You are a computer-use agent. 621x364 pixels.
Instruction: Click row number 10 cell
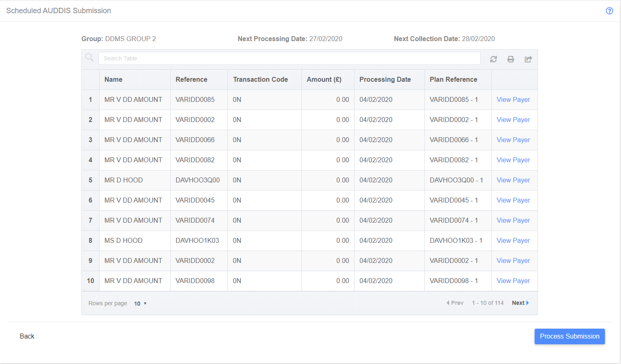click(x=90, y=281)
